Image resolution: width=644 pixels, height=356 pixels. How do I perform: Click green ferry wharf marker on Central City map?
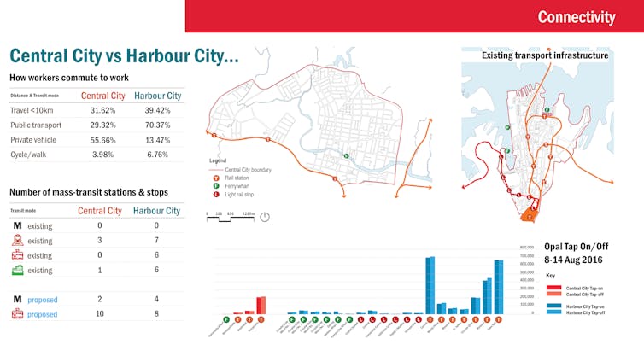tap(346, 156)
